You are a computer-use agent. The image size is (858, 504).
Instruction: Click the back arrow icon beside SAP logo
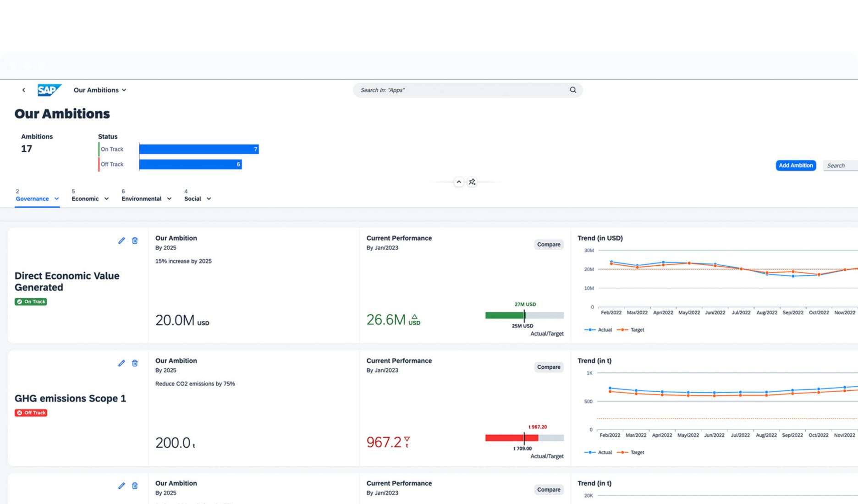24,90
